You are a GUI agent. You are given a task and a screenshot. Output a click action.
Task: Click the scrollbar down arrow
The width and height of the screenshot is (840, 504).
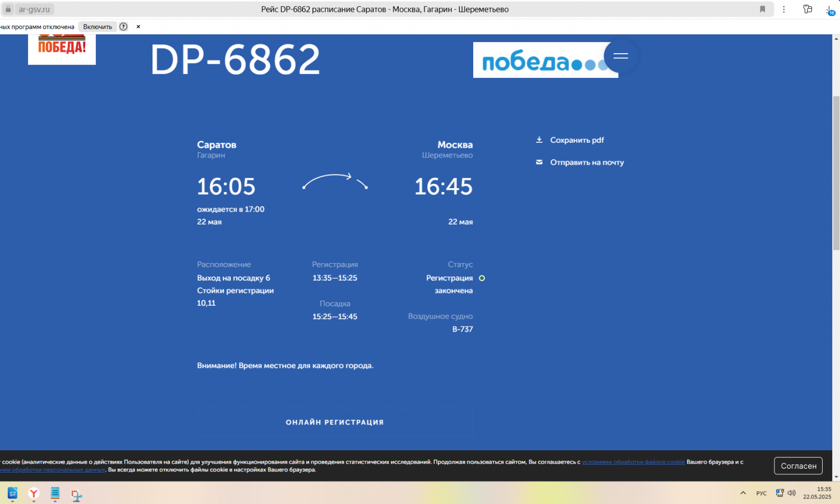coord(836,477)
